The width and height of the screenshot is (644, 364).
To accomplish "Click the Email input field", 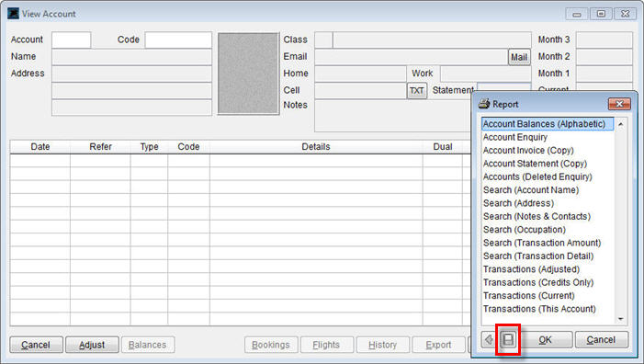I will coord(412,57).
